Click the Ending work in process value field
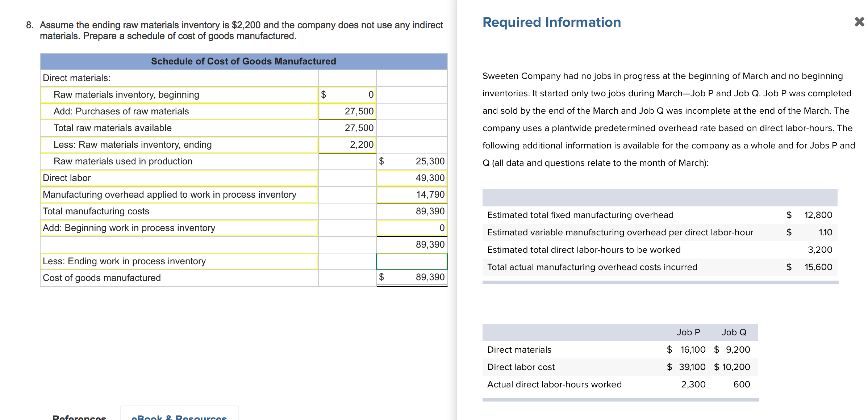The height and width of the screenshot is (420, 868). 412,261
